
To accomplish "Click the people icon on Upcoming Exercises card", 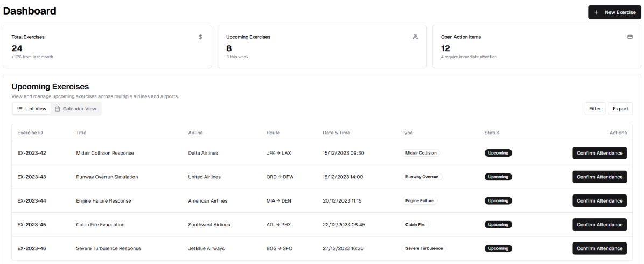I will coord(415,37).
